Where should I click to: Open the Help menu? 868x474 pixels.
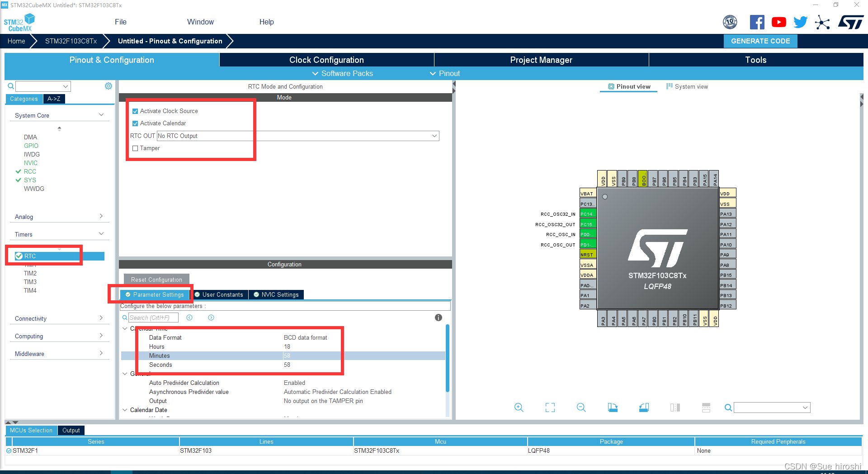(266, 22)
